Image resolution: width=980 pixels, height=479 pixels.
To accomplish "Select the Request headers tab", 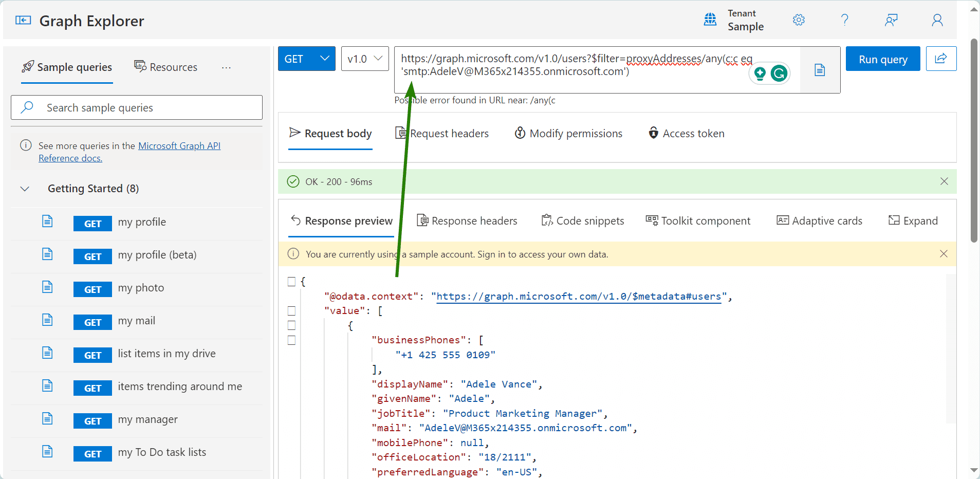I will [442, 134].
